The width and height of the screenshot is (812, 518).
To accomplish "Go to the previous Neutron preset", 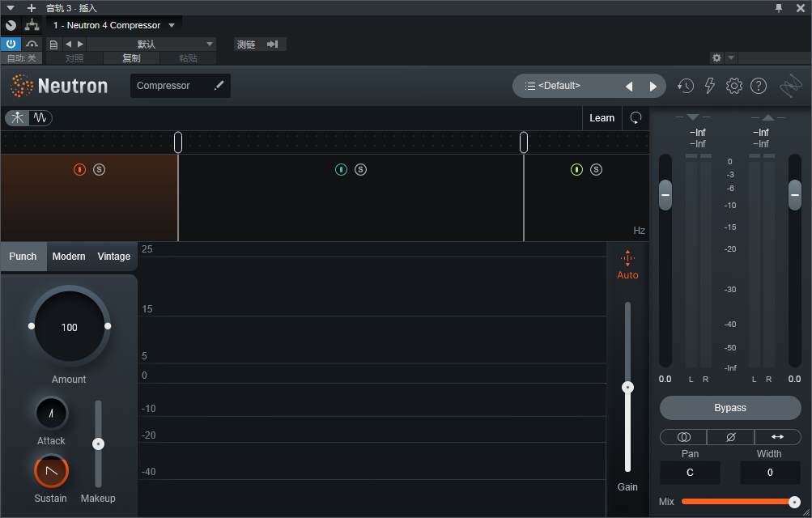I will (x=629, y=87).
